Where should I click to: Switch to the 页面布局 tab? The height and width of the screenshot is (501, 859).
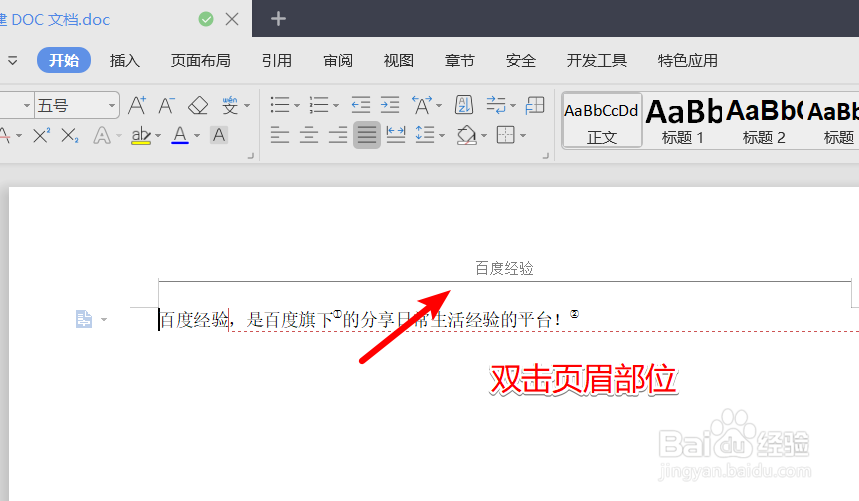click(x=201, y=60)
